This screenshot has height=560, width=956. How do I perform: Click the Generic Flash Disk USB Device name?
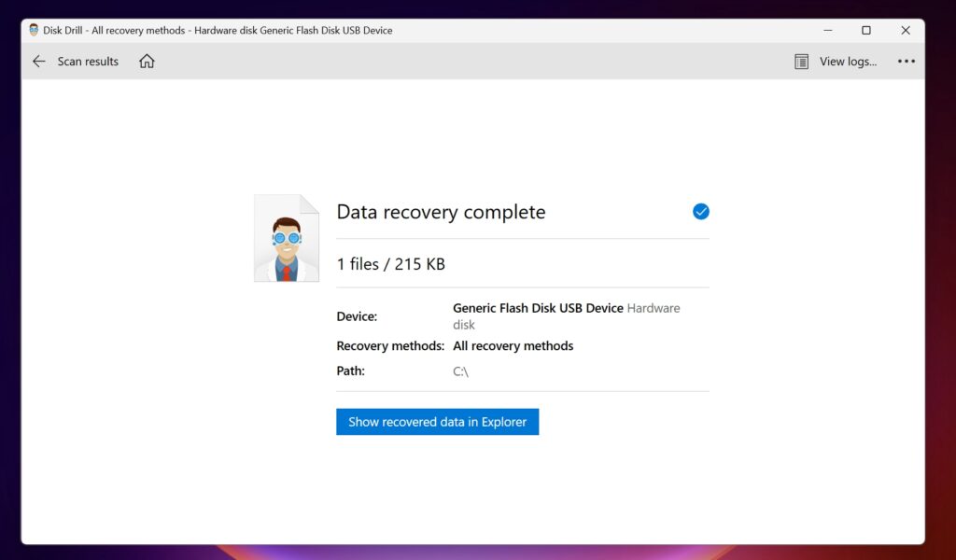click(x=538, y=308)
